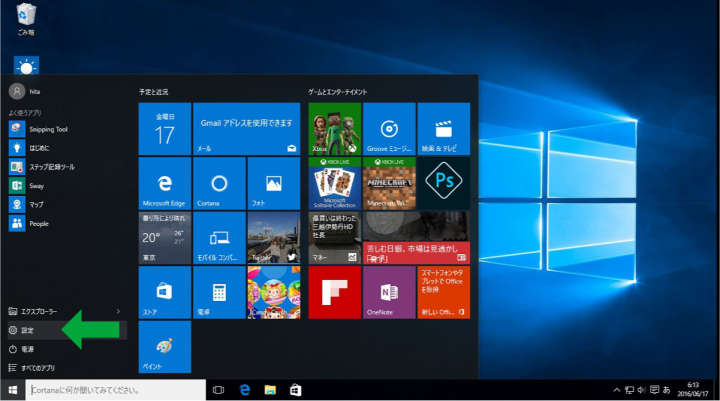Open the Store from the taskbar
This screenshot has width=720, height=401.
coord(296,390)
